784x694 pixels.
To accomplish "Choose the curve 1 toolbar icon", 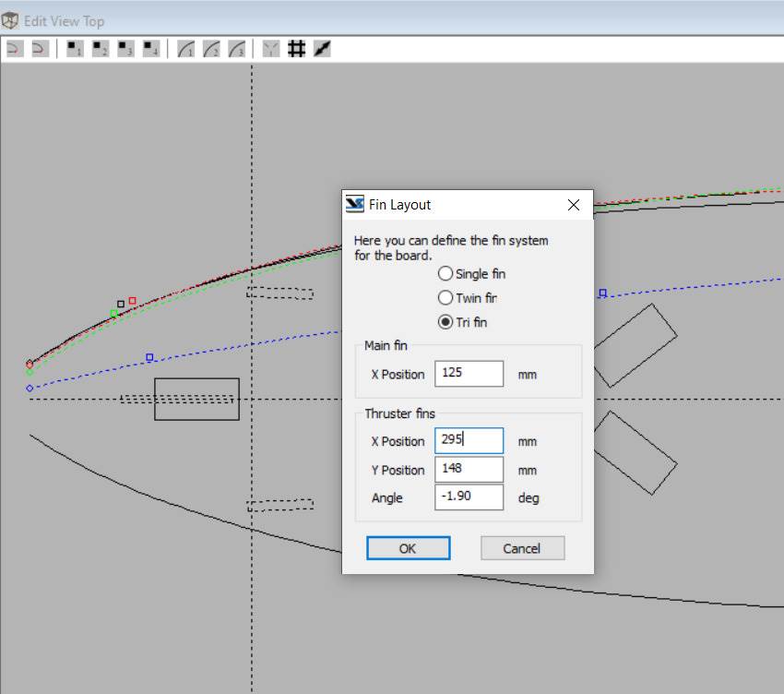I will 186,49.
